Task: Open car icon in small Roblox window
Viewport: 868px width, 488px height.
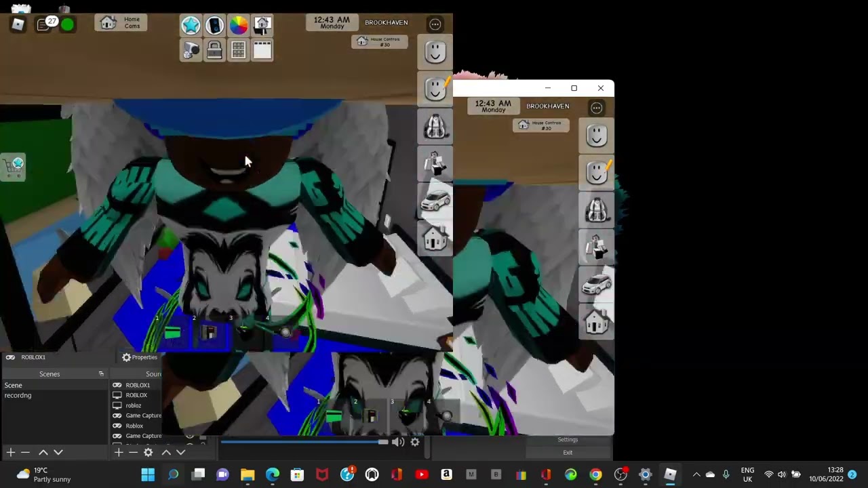Action: (x=597, y=285)
